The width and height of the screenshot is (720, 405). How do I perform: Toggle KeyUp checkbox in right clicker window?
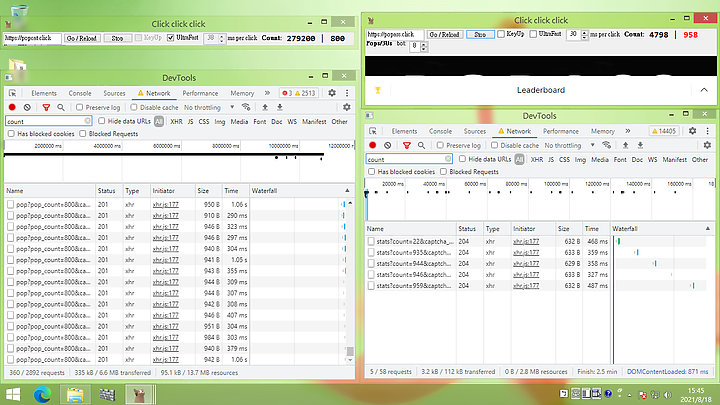click(x=501, y=34)
